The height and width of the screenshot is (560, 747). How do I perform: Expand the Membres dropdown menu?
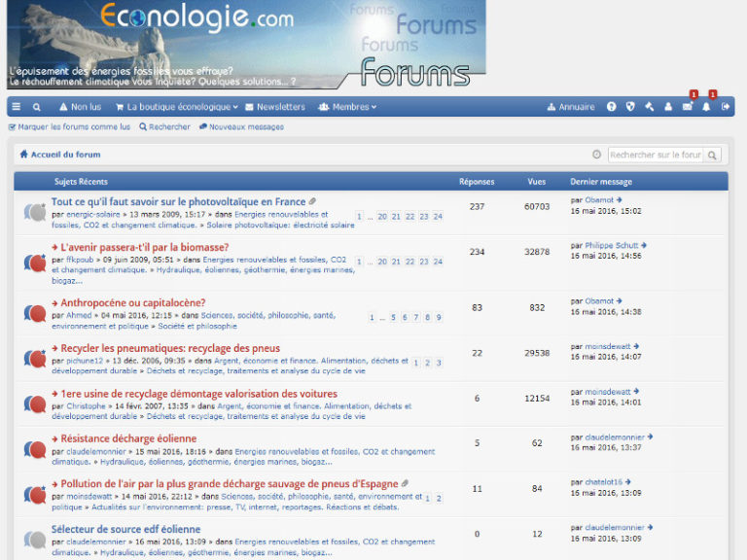[x=347, y=107]
